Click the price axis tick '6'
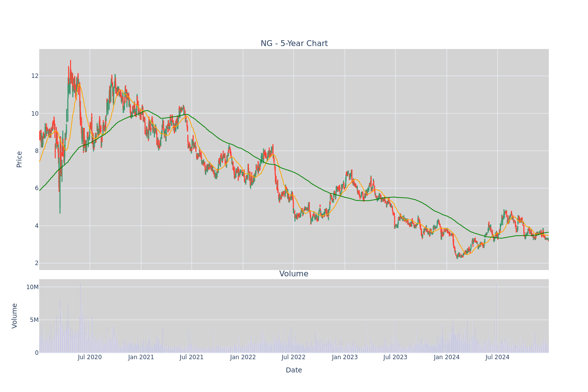The height and width of the screenshot is (392, 588). [36, 188]
